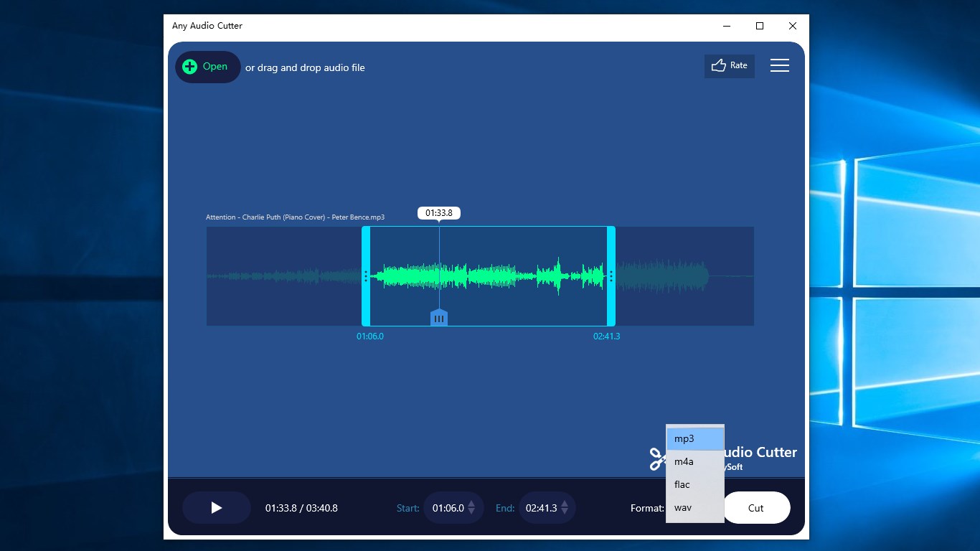Screen dimensions: 980x551
Task: Open the hamburger menu
Action: (780, 65)
